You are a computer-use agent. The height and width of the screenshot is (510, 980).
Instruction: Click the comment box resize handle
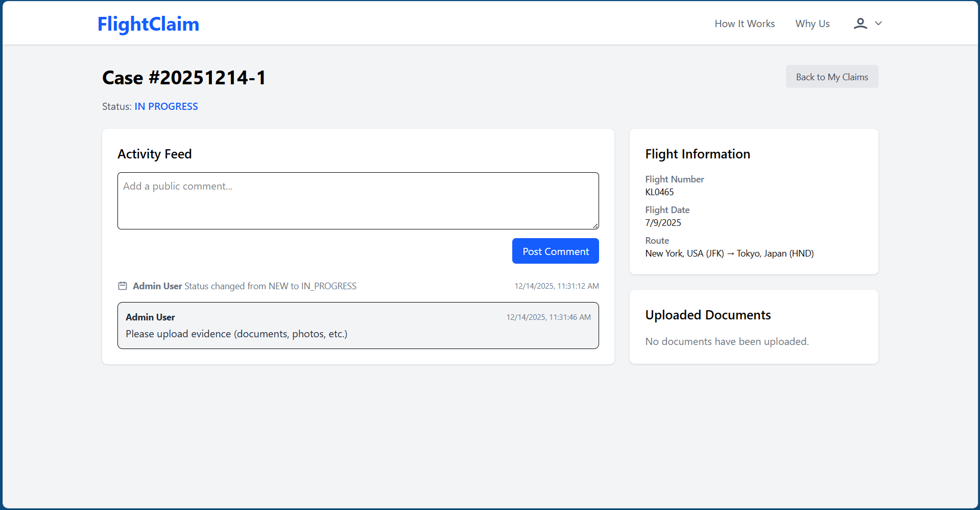(x=595, y=225)
